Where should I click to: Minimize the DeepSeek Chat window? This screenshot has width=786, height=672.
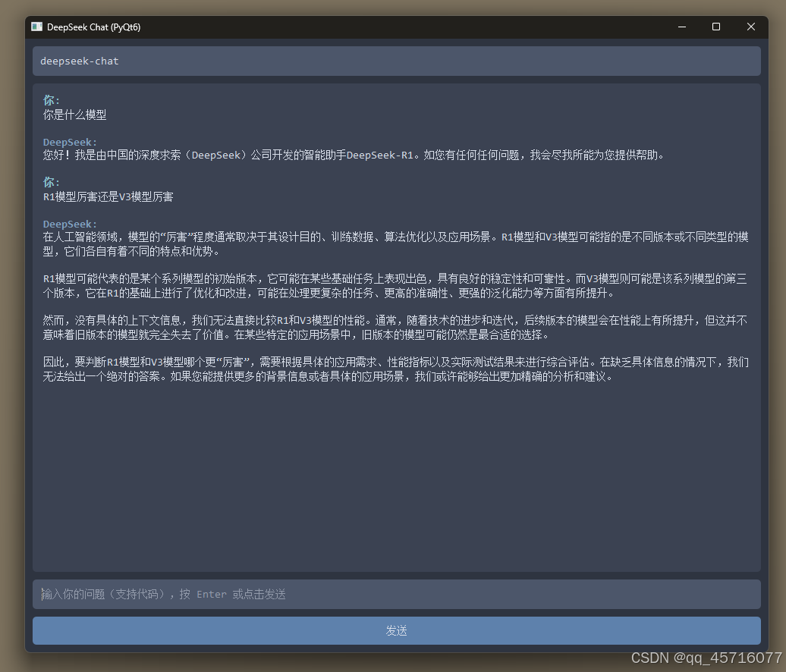pyautogui.click(x=682, y=27)
